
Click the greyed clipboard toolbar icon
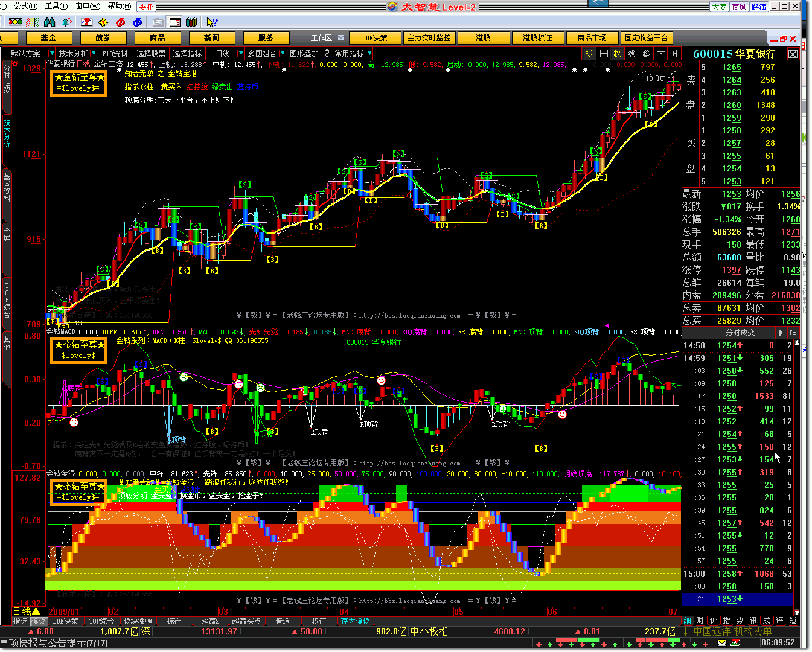point(158,22)
